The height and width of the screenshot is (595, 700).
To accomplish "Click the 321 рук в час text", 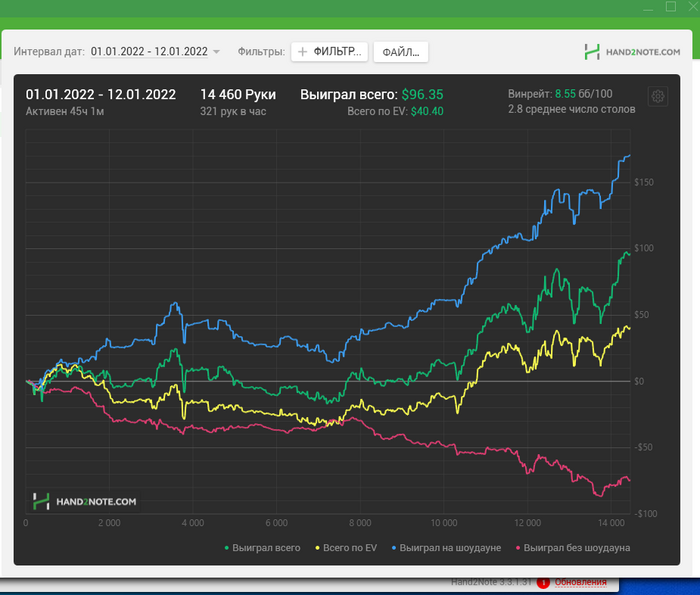I will coord(233,112).
